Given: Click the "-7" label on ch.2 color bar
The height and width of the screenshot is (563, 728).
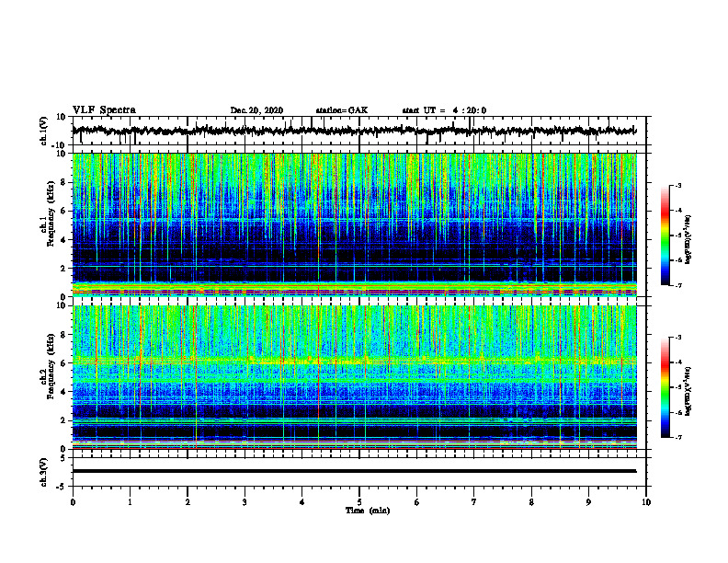Looking at the screenshot, I should click(x=678, y=438).
